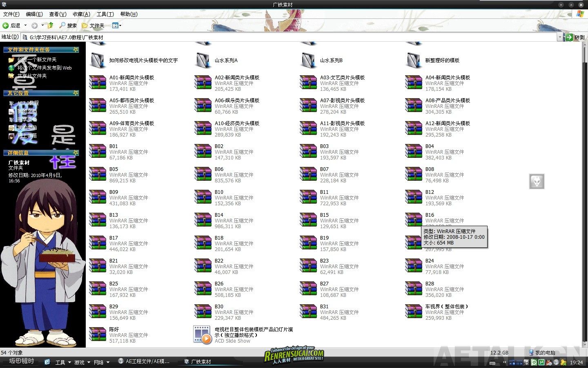Select A10-经济类片头模板 RAR archive icon

(x=203, y=128)
